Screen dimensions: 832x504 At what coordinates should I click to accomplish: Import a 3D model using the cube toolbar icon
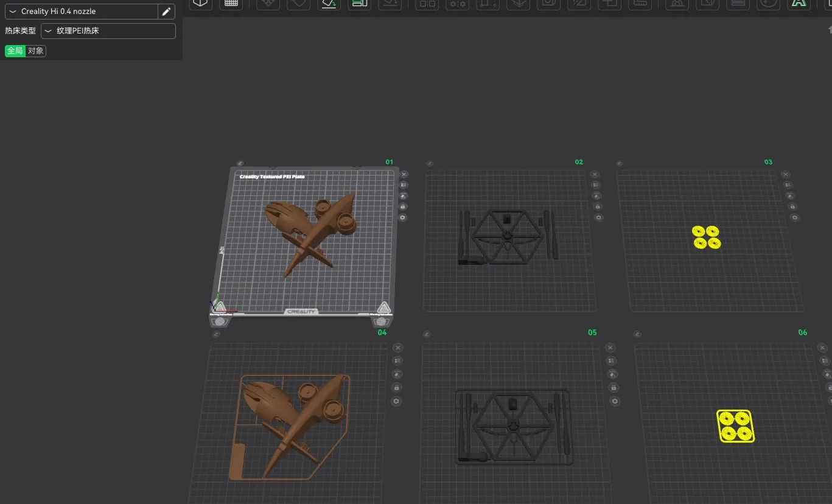(200, 4)
